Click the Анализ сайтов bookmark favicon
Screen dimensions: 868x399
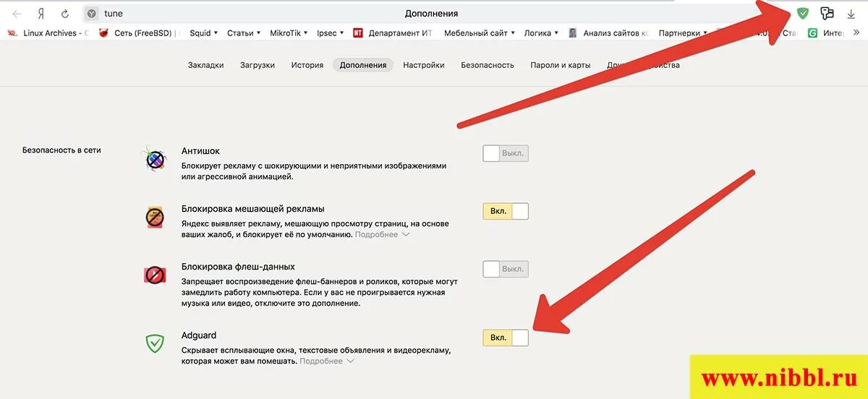573,33
